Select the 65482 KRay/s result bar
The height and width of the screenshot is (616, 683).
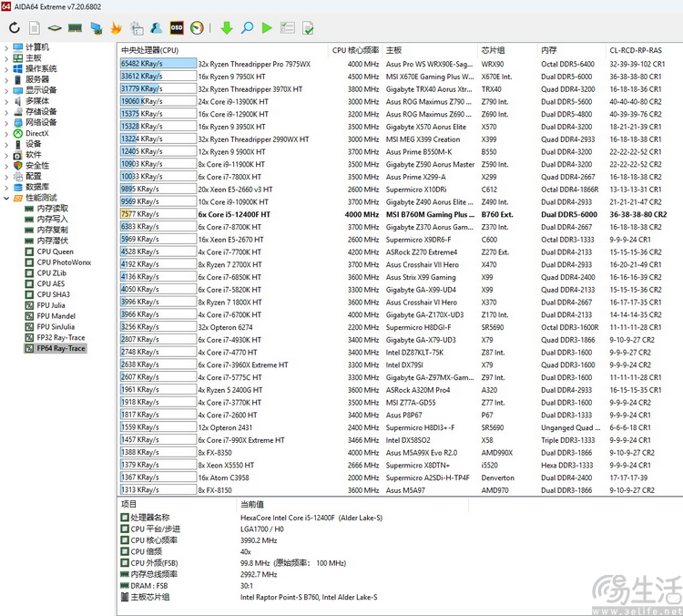click(158, 64)
